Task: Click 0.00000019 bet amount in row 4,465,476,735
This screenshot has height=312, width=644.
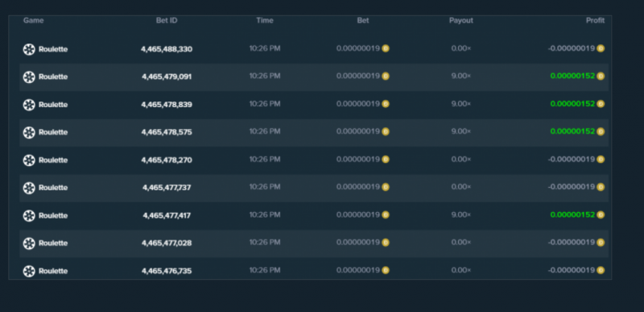Action: click(358, 271)
